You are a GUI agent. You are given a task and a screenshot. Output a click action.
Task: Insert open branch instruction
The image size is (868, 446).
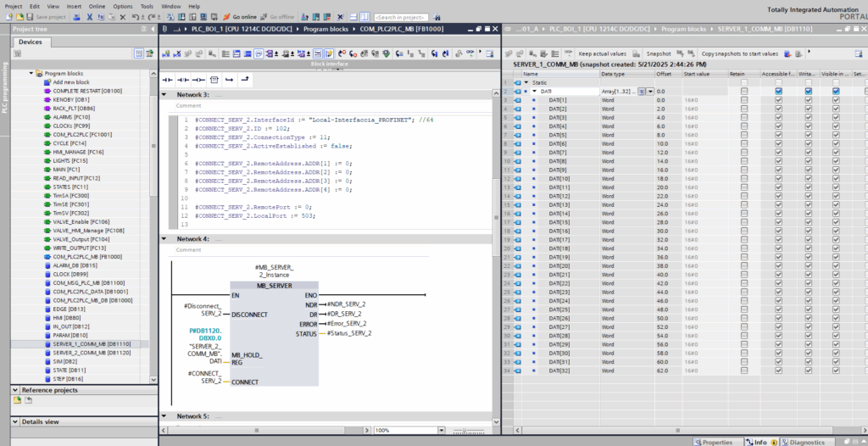pyautogui.click(x=229, y=80)
